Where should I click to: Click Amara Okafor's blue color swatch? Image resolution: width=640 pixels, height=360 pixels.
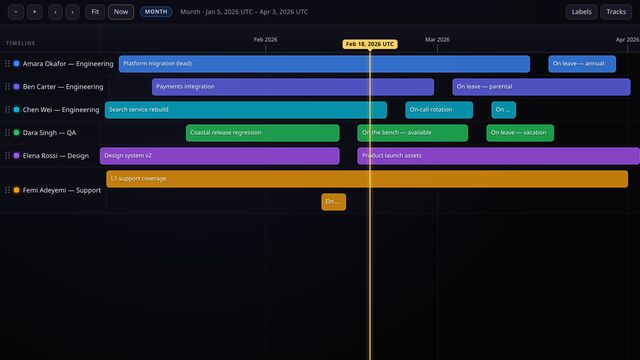click(17, 64)
